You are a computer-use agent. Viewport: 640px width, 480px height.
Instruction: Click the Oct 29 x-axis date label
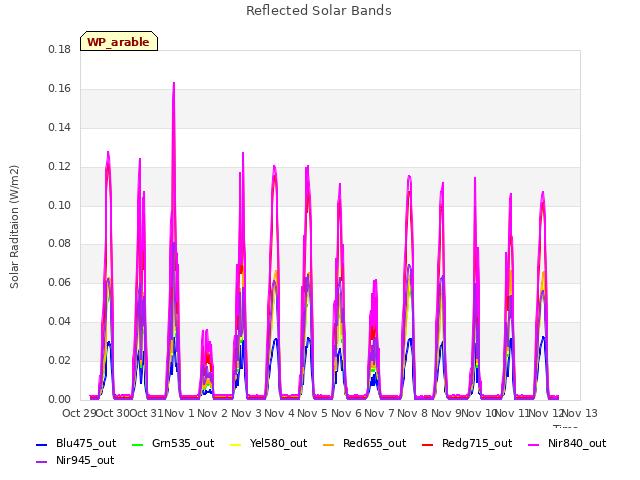(79, 413)
